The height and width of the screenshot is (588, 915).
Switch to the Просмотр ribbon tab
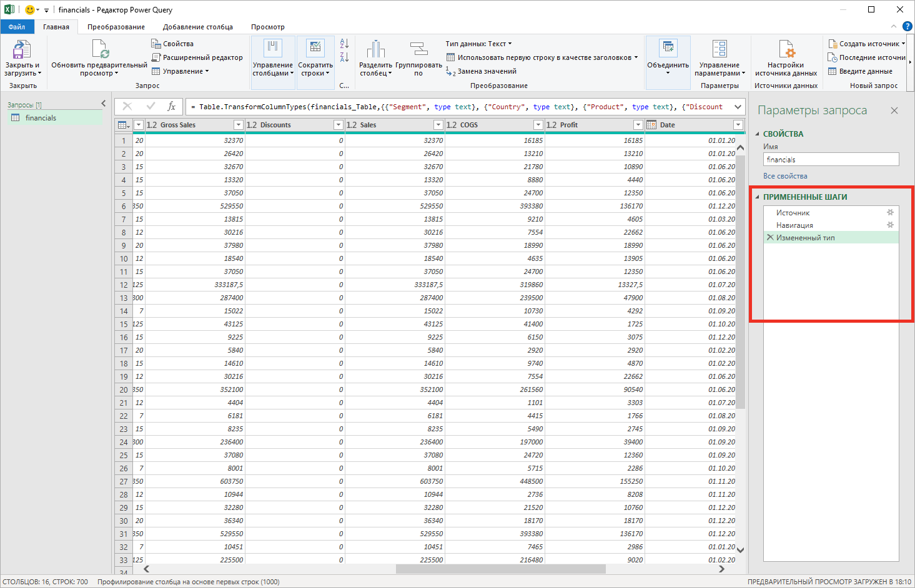pos(268,27)
